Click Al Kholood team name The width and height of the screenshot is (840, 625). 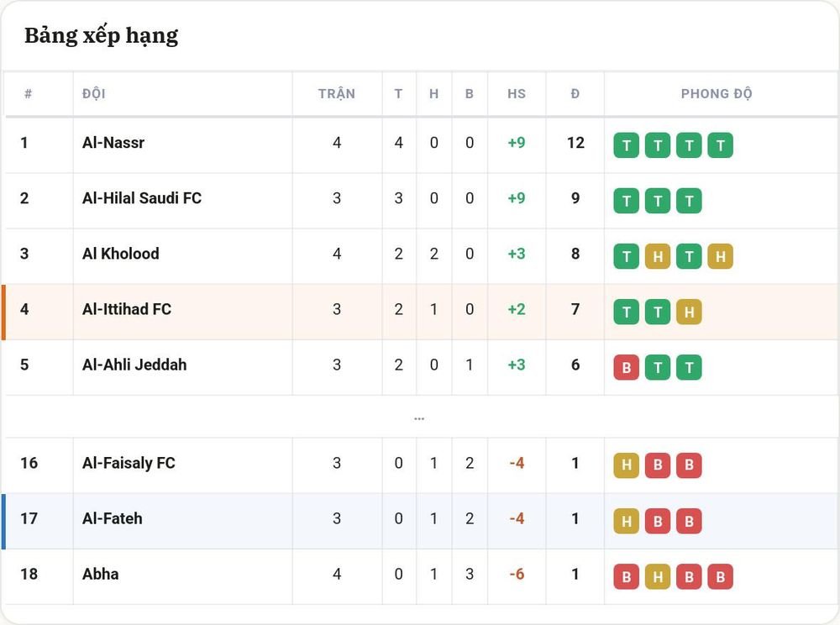(120, 254)
